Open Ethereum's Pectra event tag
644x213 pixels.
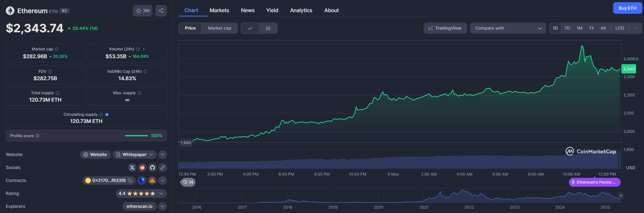coord(595,182)
